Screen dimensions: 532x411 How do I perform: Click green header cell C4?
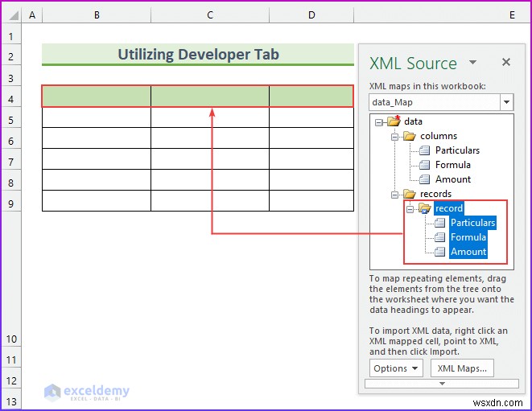(x=210, y=97)
